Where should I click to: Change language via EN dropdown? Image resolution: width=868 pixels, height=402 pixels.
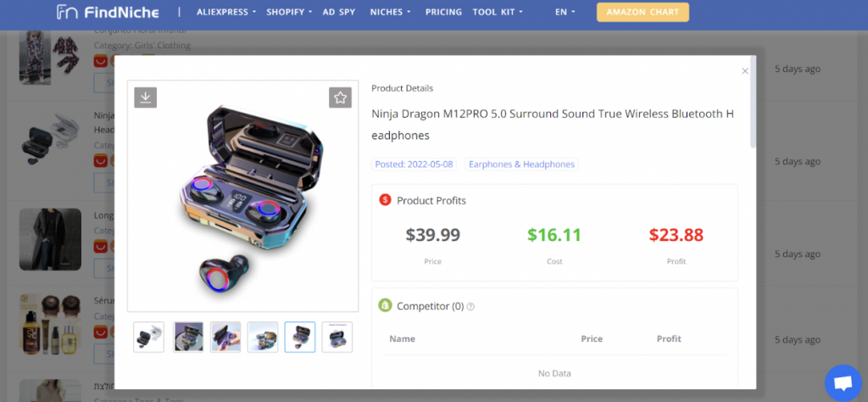tap(565, 12)
